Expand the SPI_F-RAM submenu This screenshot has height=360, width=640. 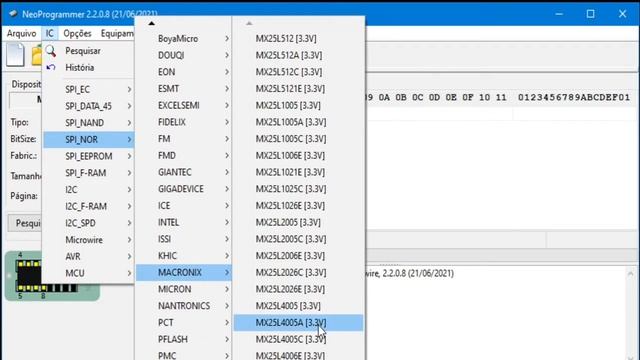click(89, 173)
